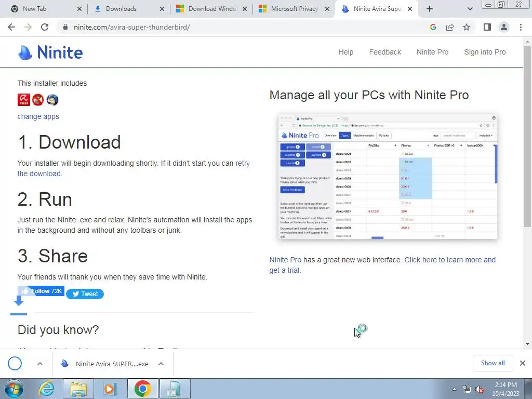The width and height of the screenshot is (532, 399).
Task: Open File Explorer from the taskbar
Action: point(78,389)
